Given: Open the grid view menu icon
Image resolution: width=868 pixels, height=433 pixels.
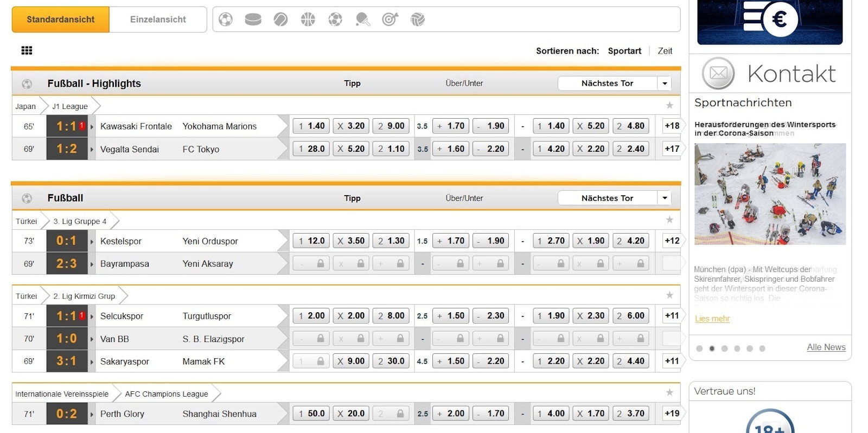Looking at the screenshot, I should 27,50.
